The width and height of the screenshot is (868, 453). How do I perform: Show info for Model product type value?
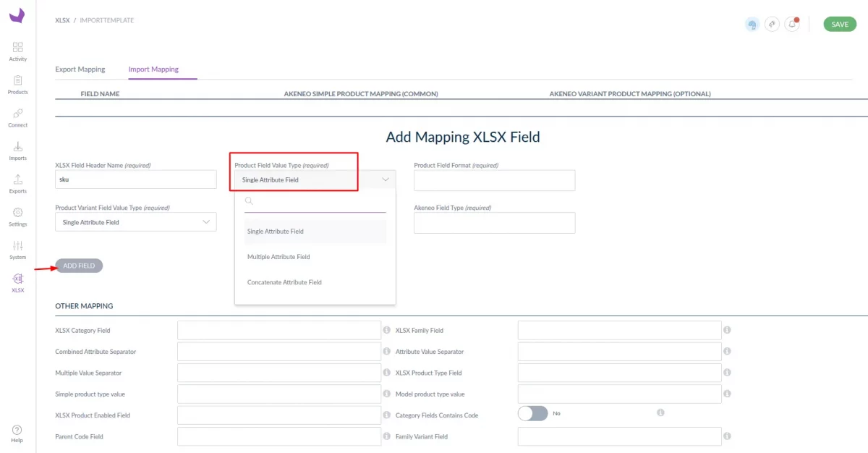coord(727,394)
